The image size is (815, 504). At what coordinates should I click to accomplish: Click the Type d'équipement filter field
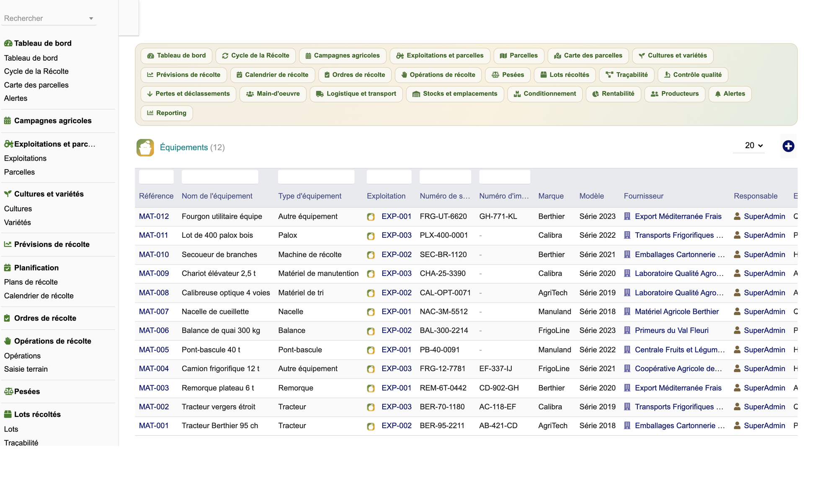point(316,177)
